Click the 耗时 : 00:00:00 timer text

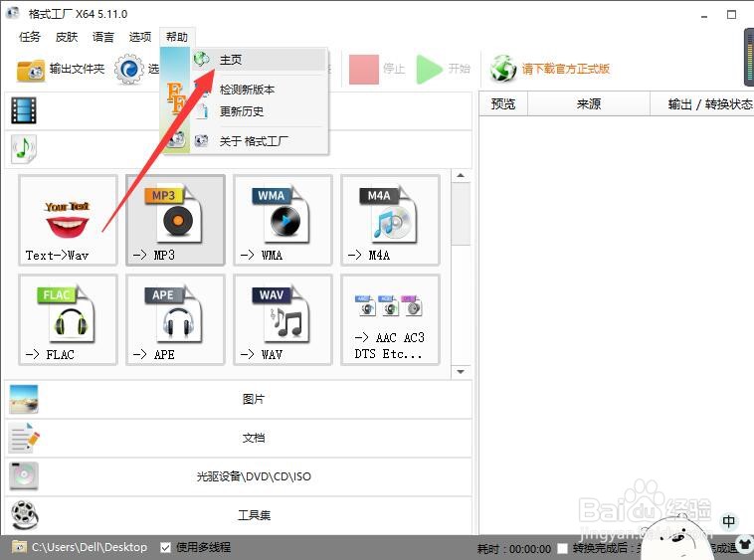point(514,548)
